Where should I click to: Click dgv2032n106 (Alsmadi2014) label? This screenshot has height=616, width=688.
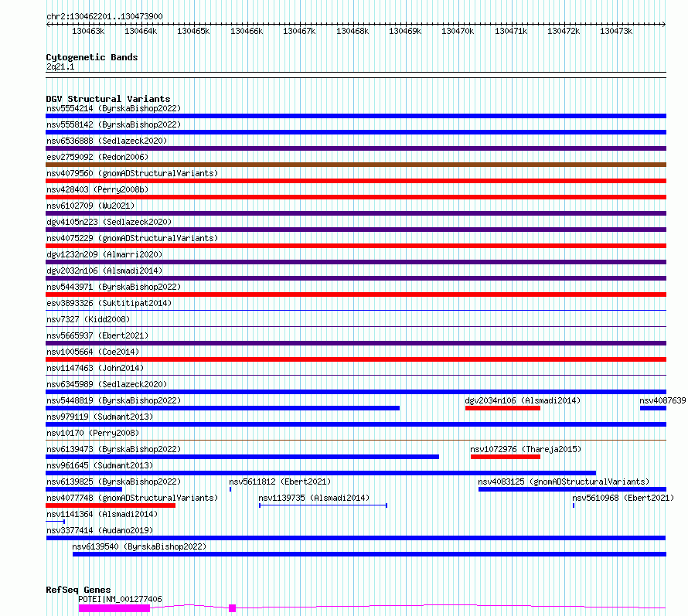[104, 271]
